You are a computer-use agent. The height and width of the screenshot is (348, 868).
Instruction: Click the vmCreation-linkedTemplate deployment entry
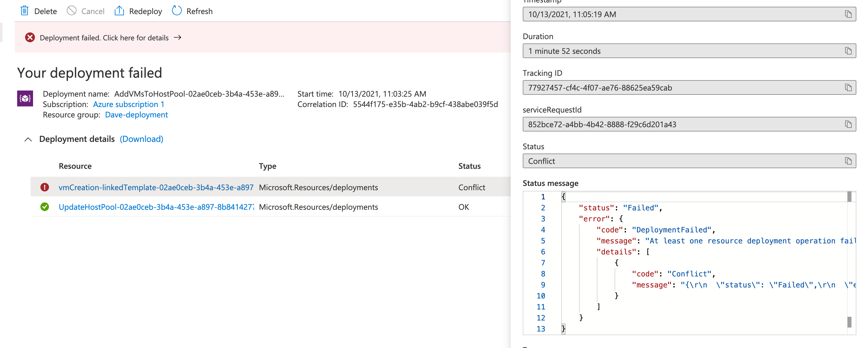[156, 187]
